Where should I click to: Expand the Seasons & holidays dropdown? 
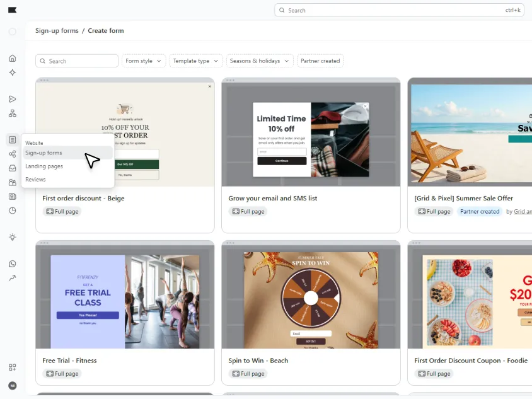point(260,61)
